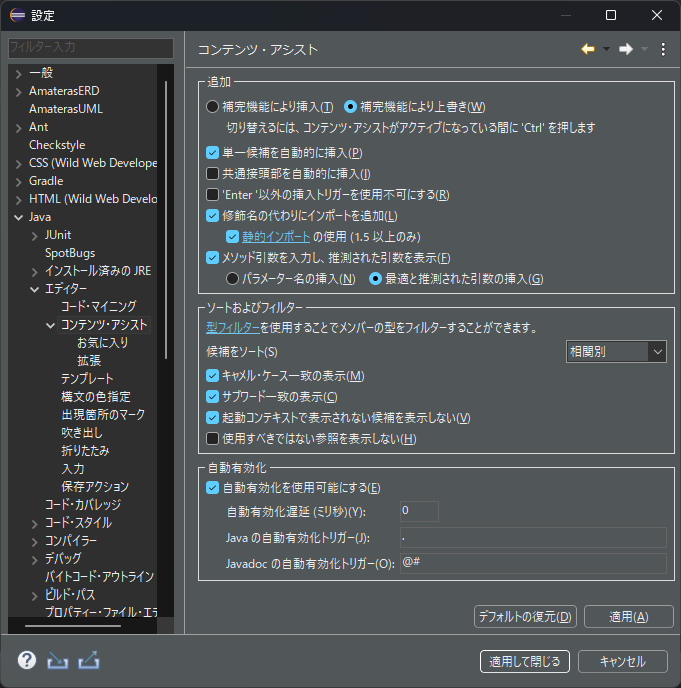
Task: Expand the コード・スタイル tree node
Action: coord(35,523)
